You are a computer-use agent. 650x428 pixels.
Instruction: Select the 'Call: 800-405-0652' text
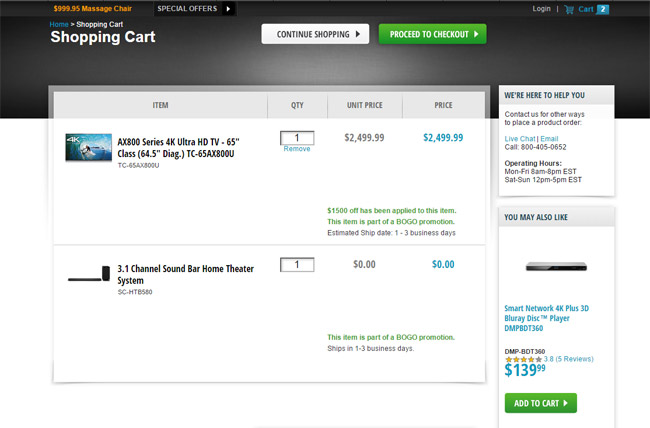pyautogui.click(x=535, y=147)
